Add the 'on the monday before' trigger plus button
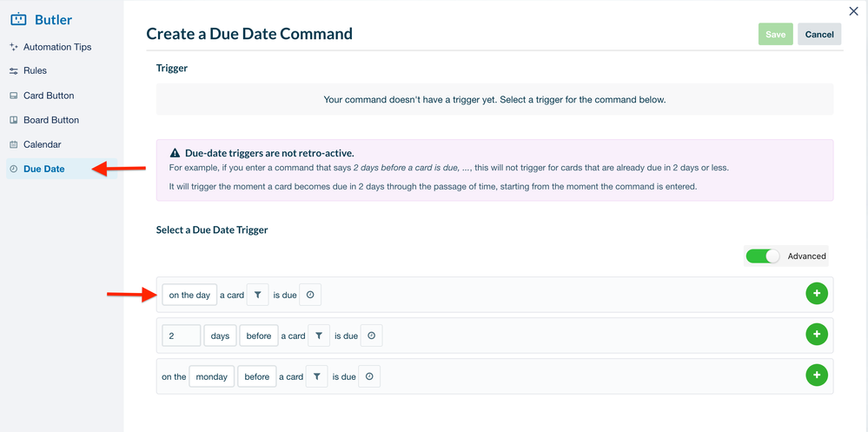868x432 pixels. [817, 376]
